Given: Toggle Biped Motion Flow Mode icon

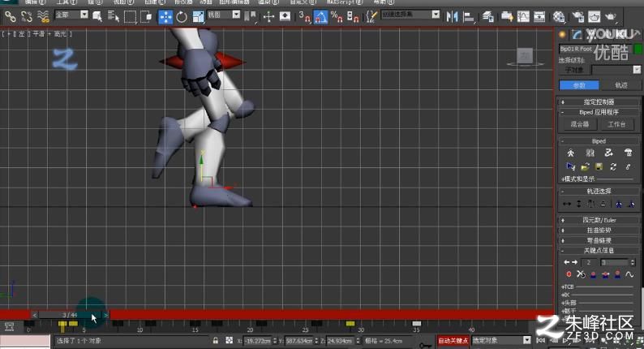Looking at the screenshot, I should tap(608, 153).
